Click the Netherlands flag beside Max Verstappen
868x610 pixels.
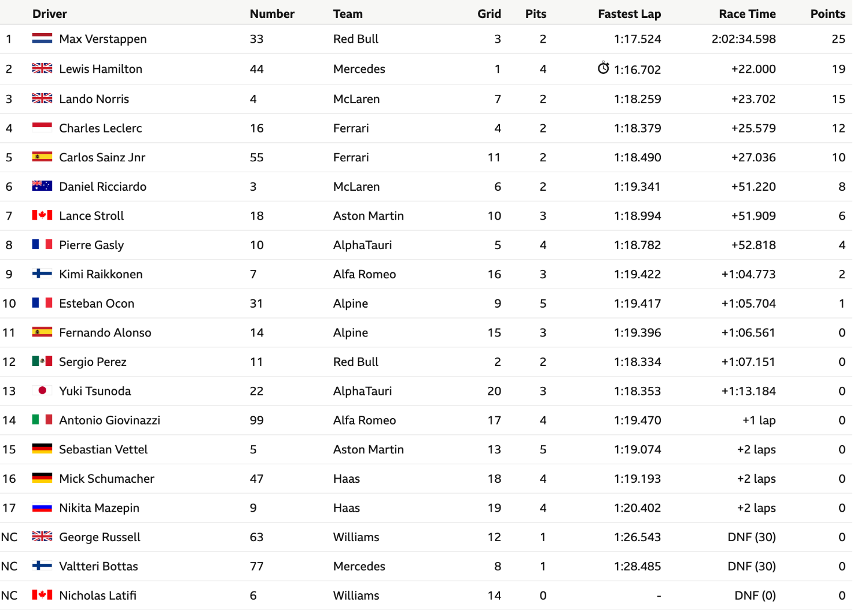click(42, 39)
